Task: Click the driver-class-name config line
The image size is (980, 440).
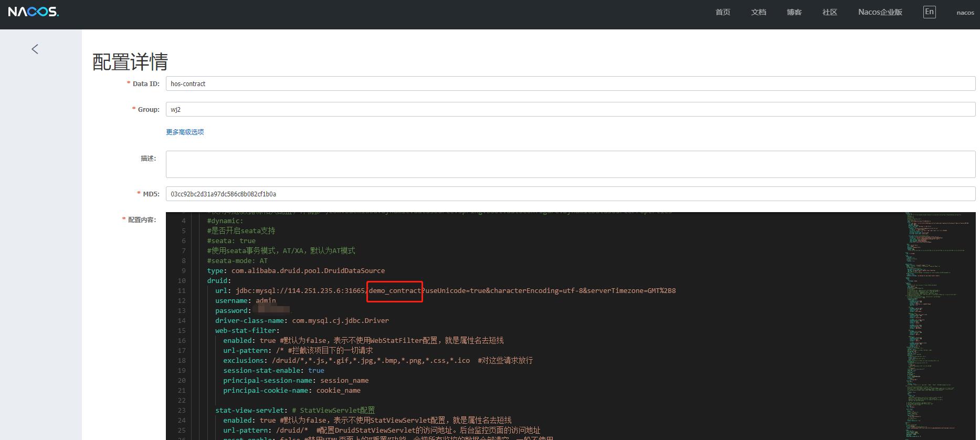Action: [x=302, y=321]
